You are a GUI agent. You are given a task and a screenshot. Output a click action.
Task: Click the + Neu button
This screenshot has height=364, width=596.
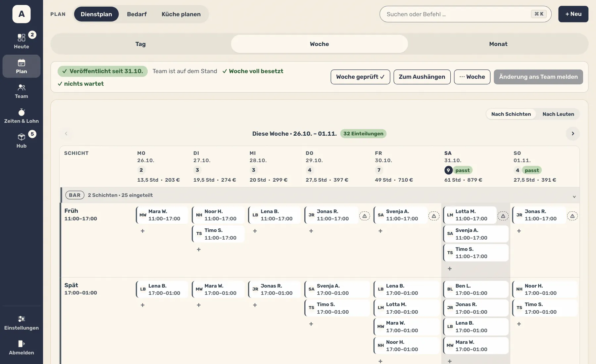pyautogui.click(x=573, y=14)
